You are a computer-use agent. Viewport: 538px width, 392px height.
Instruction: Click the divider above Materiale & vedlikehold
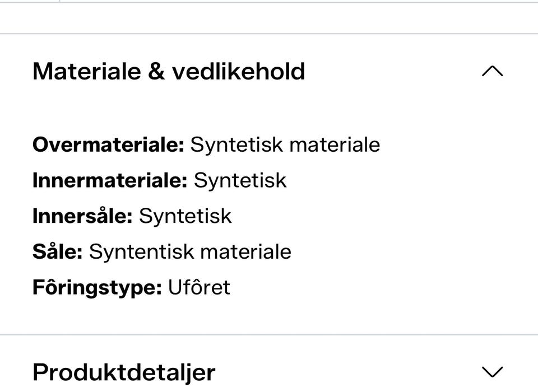click(269, 34)
